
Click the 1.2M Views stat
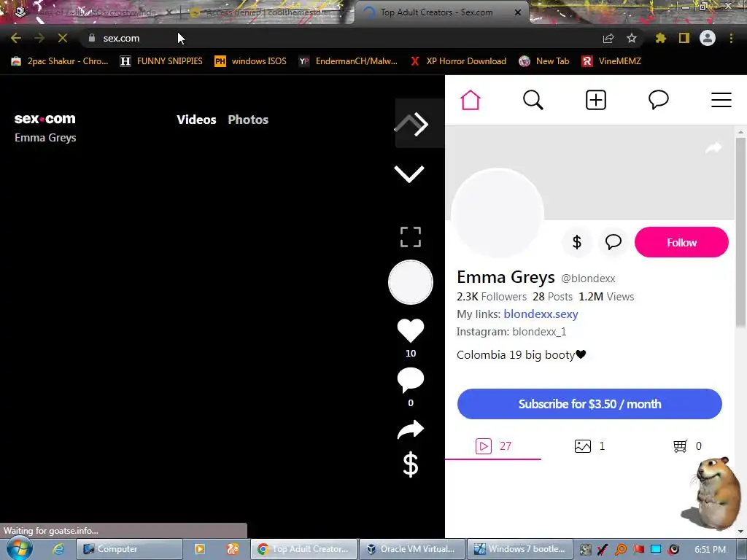(606, 297)
